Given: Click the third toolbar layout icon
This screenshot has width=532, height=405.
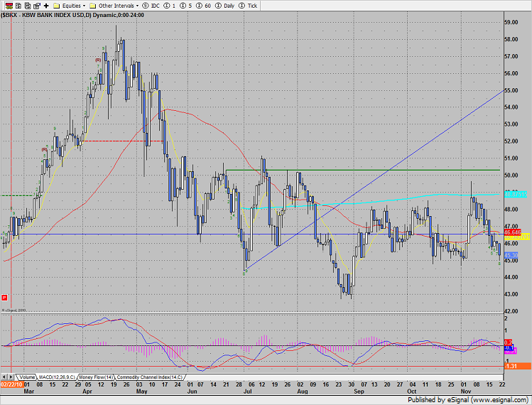Looking at the screenshot, I should 28,6.
